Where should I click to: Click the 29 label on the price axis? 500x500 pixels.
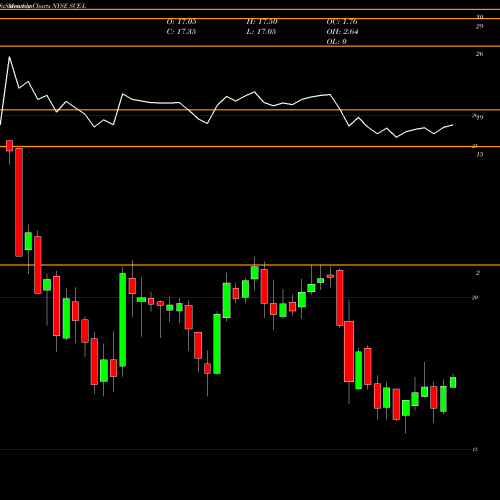(479, 27)
